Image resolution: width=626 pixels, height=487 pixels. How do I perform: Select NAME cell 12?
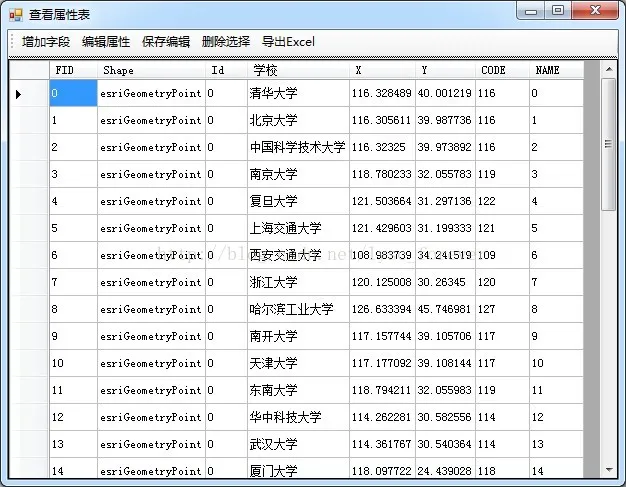coord(556,417)
